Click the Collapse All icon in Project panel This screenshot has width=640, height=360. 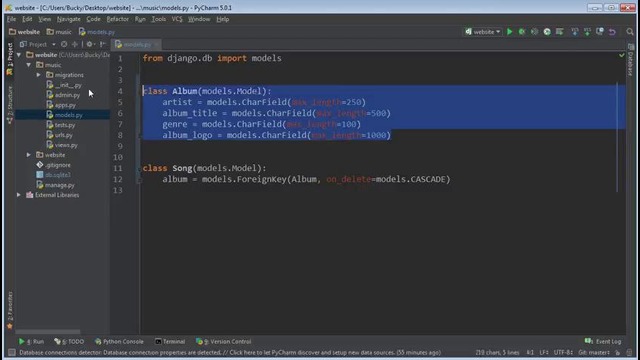75,44
